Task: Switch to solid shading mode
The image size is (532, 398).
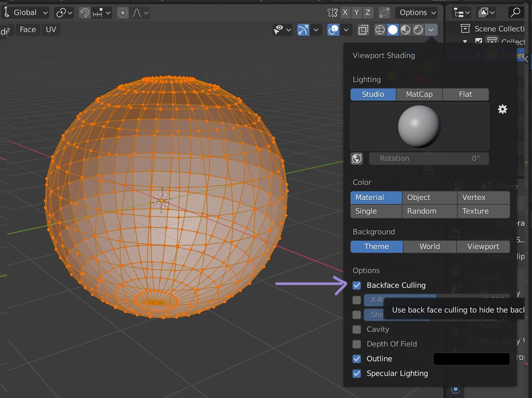Action: pos(393,30)
